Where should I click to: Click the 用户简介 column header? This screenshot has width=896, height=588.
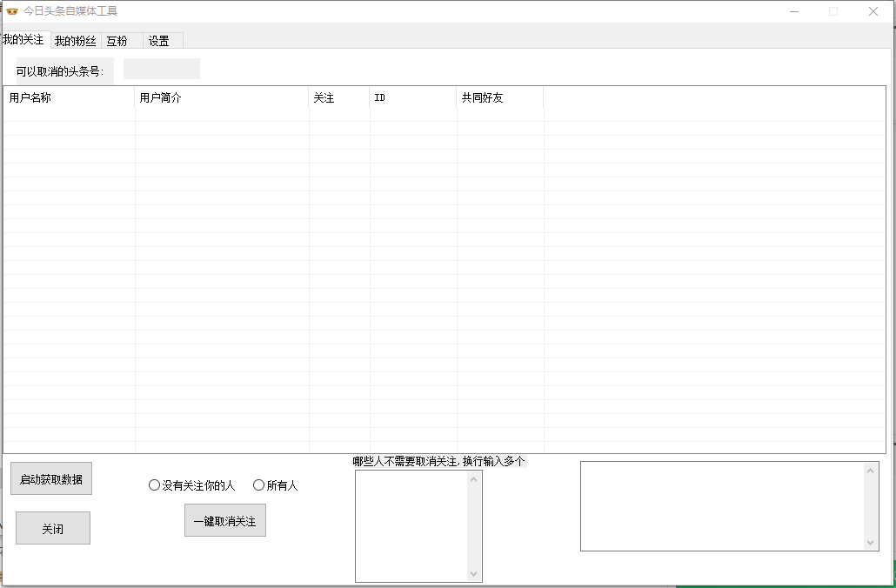pyautogui.click(x=221, y=98)
